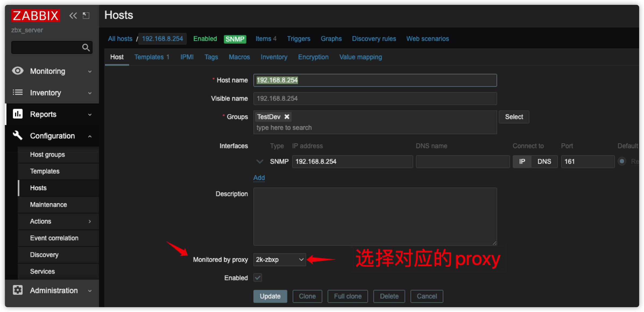
Task: Open the Graphs link
Action: 331,39
